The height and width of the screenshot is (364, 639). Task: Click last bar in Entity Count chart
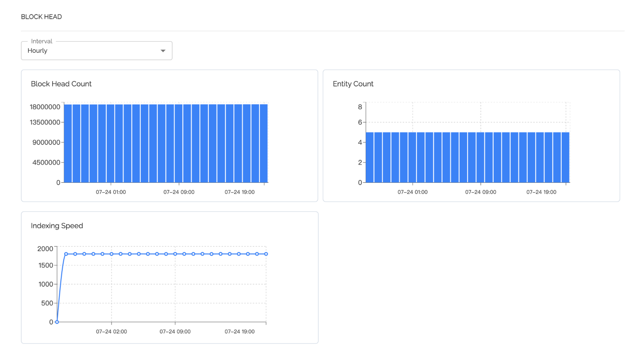coord(565,157)
